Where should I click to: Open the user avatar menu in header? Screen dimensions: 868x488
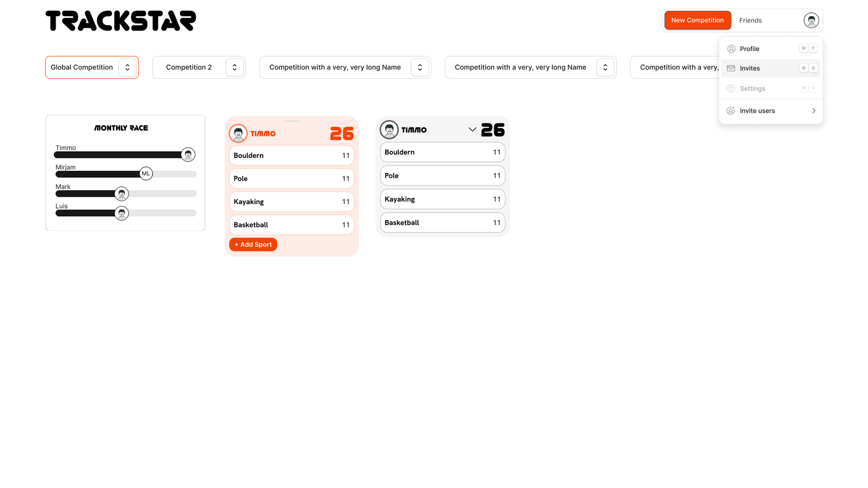click(811, 21)
